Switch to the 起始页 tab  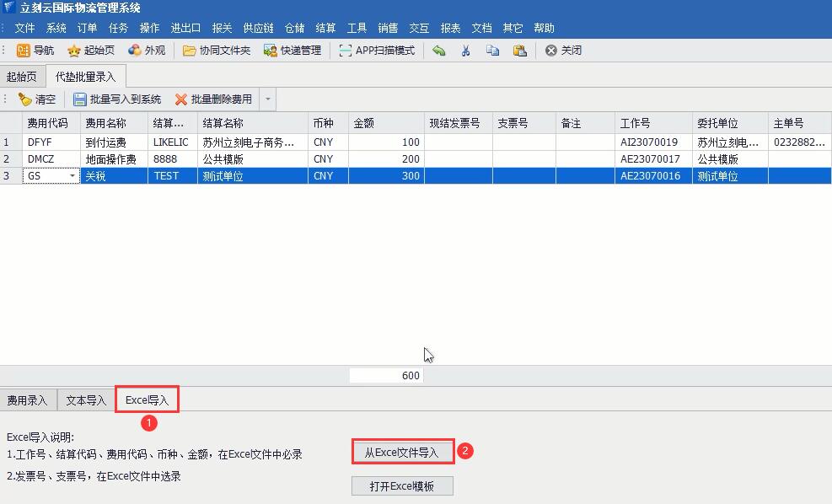22,77
